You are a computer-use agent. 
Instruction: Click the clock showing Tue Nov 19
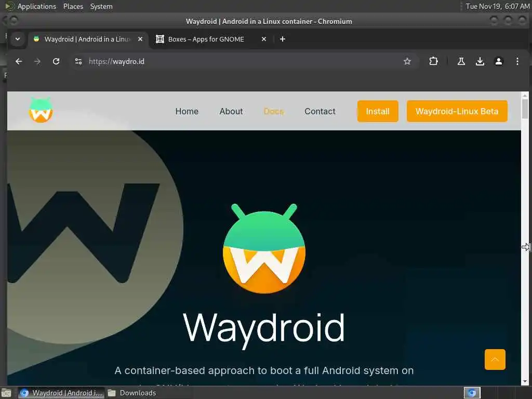(497, 6)
